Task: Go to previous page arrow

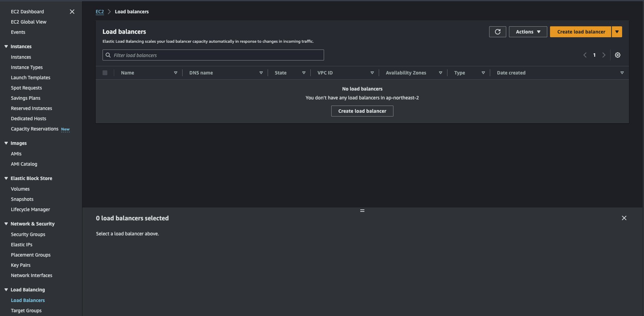Action: pos(585,55)
